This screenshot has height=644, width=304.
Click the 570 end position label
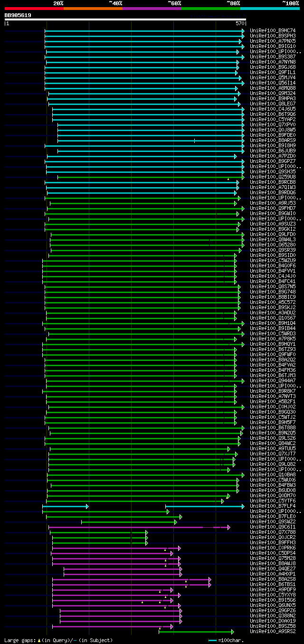(240, 23)
